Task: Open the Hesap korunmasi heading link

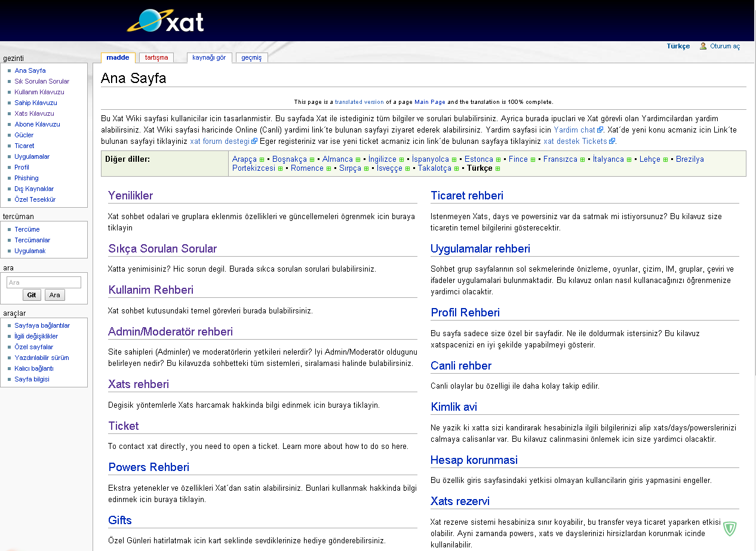Action: click(x=474, y=460)
